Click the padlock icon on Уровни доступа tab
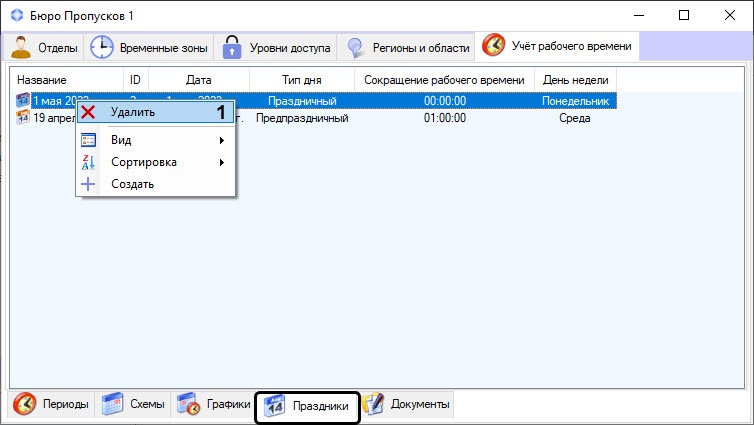This screenshot has height=425, width=754. point(232,47)
